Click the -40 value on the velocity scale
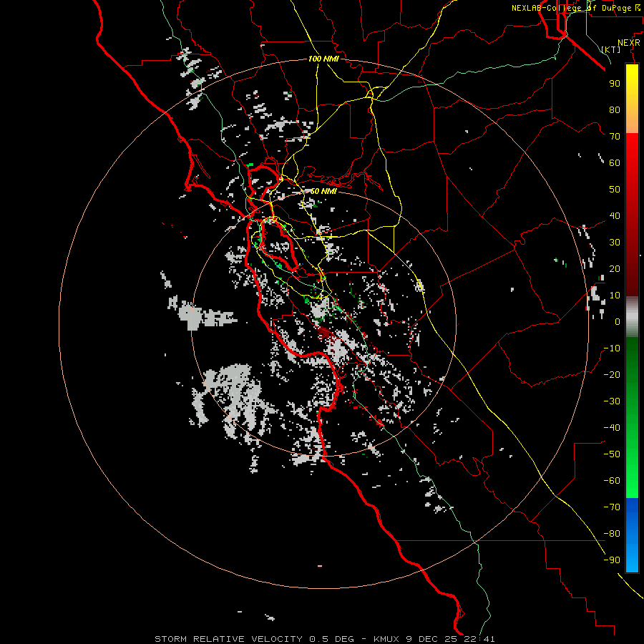Image resolution: width=644 pixels, height=644 pixels. point(612,428)
